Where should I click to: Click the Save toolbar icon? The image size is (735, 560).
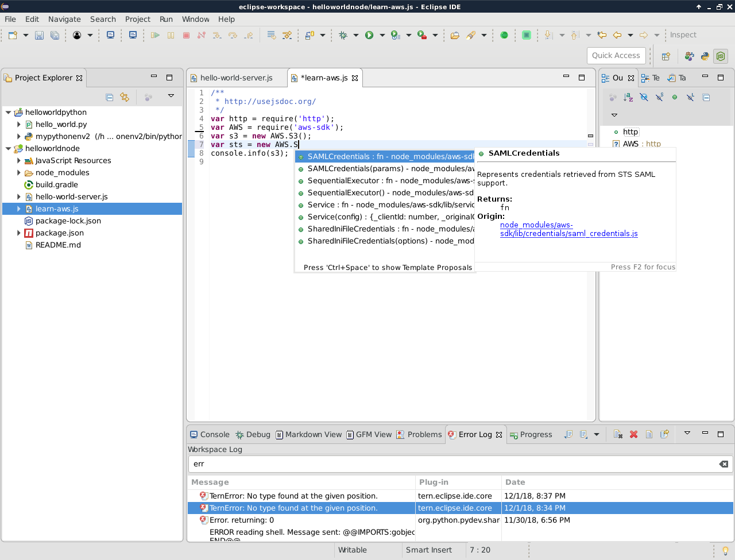pyautogui.click(x=39, y=35)
